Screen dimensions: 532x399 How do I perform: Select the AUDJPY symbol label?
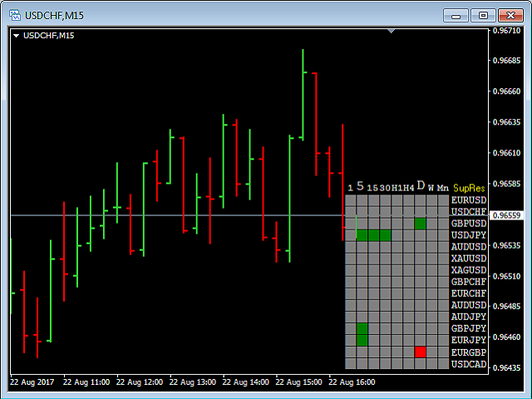(469, 317)
